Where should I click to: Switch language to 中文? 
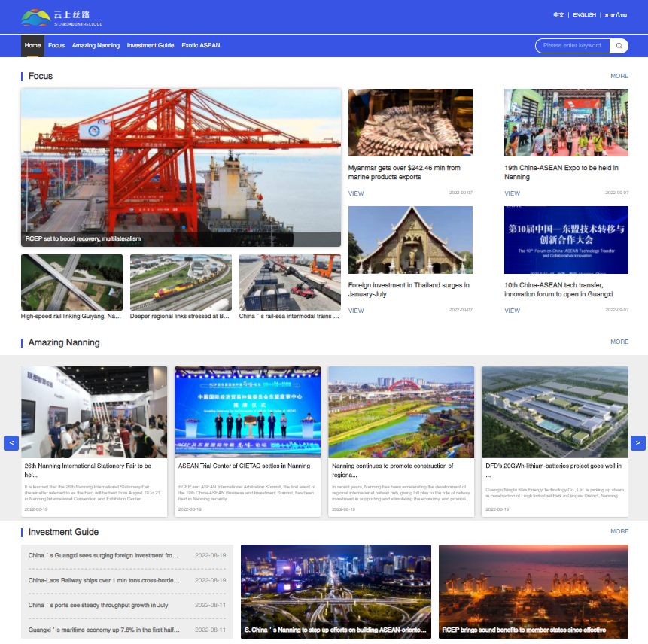(558, 15)
